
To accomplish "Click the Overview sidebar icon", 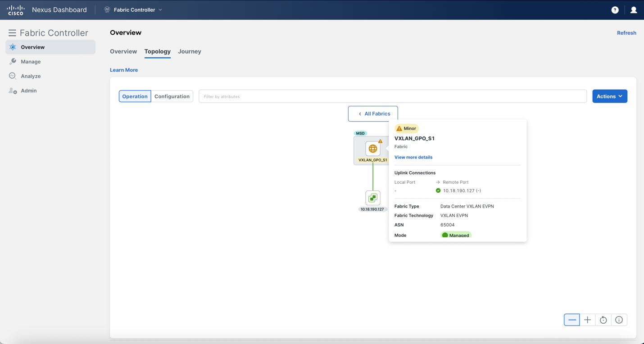I will point(13,47).
